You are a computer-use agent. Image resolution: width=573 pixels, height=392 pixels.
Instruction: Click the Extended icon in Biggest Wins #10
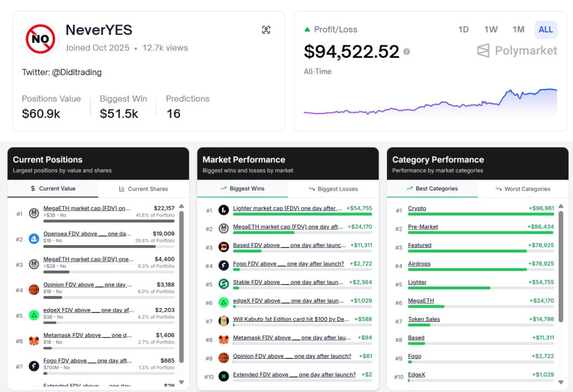224,377
